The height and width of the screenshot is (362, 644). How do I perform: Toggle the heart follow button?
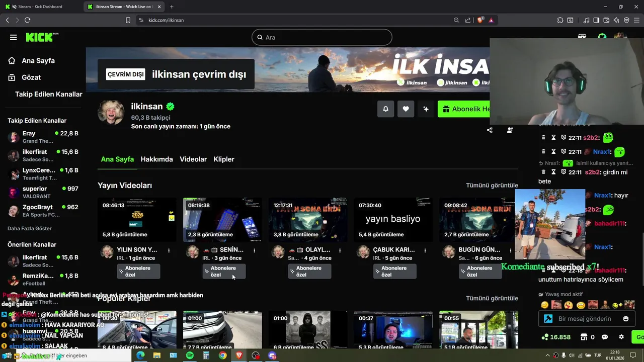tap(406, 109)
